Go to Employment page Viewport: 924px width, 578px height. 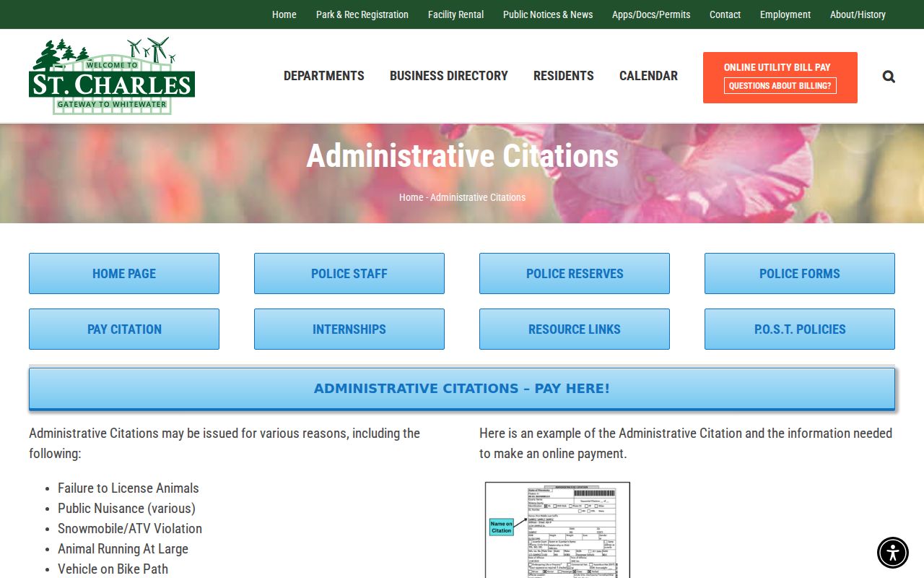click(785, 14)
